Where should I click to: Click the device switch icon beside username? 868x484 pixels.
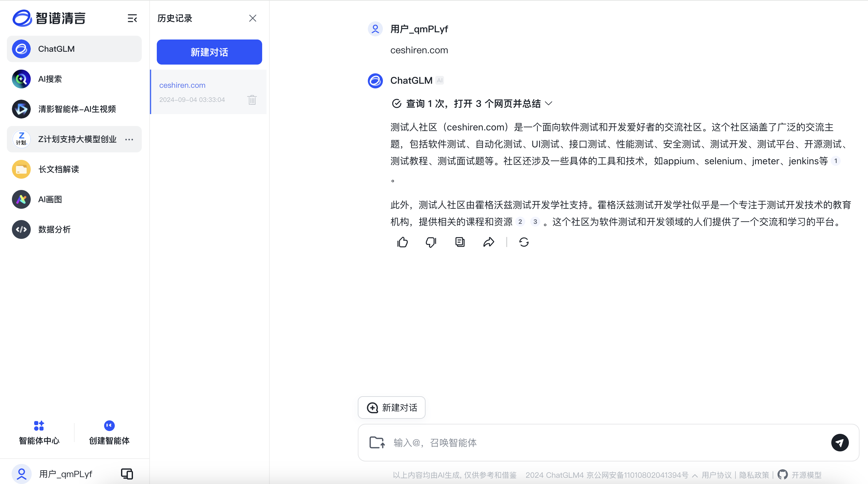point(127,474)
